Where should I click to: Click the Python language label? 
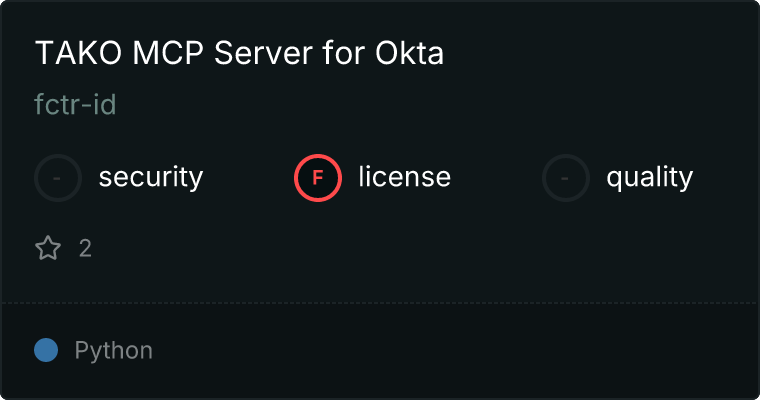pyautogui.click(x=114, y=351)
